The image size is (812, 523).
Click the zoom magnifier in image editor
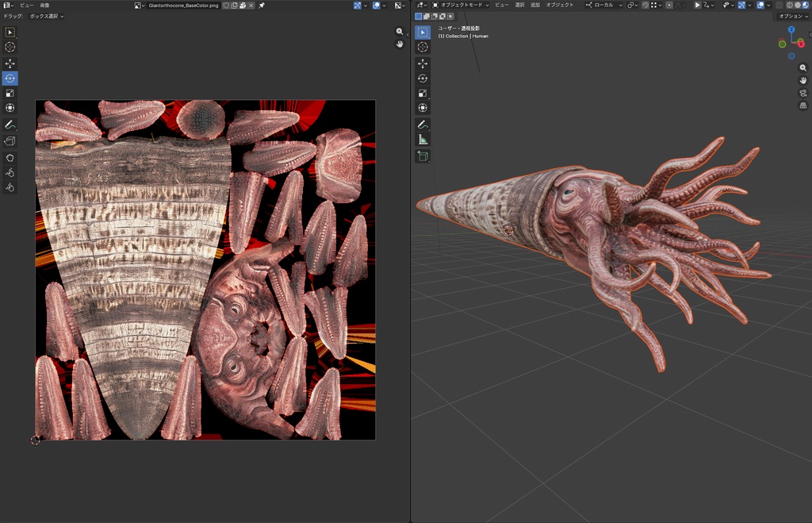(x=400, y=32)
